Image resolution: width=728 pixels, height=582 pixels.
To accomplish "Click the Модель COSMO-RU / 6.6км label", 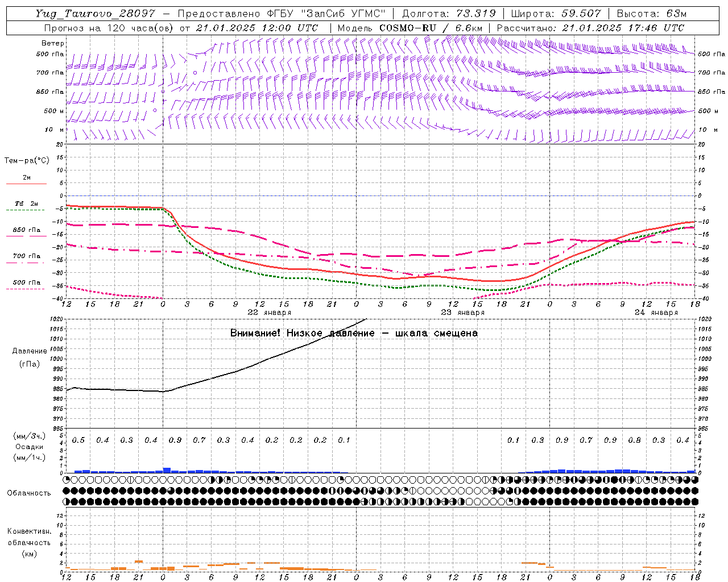I will (409, 28).
